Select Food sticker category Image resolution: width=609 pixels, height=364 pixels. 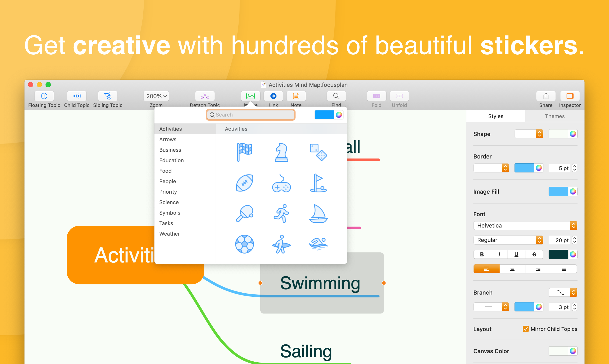pyautogui.click(x=185, y=171)
